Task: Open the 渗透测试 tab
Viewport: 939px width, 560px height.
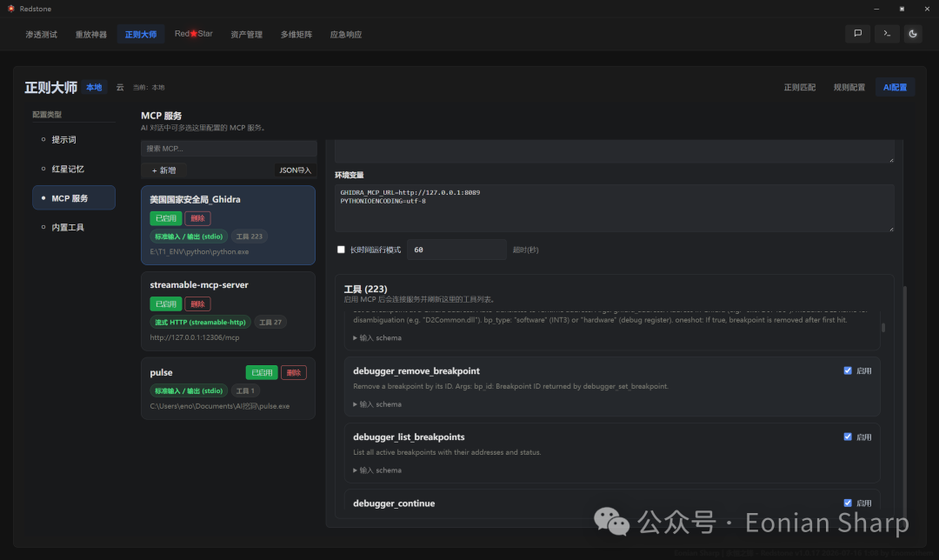Action: pyautogui.click(x=42, y=34)
